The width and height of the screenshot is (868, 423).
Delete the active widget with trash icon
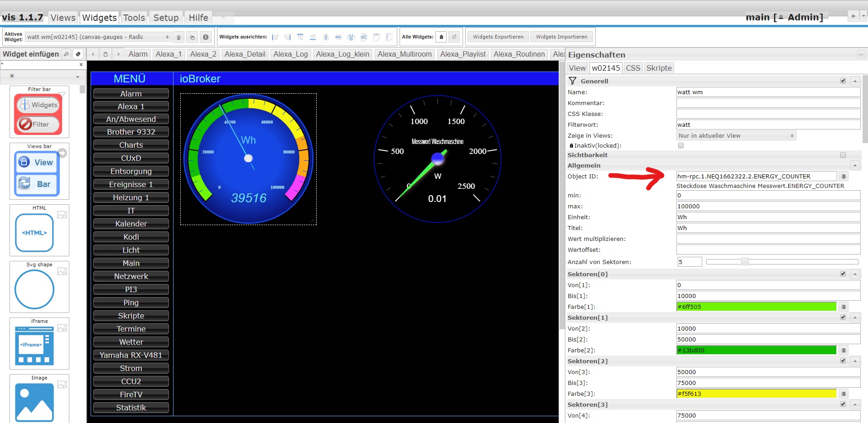[x=178, y=37]
